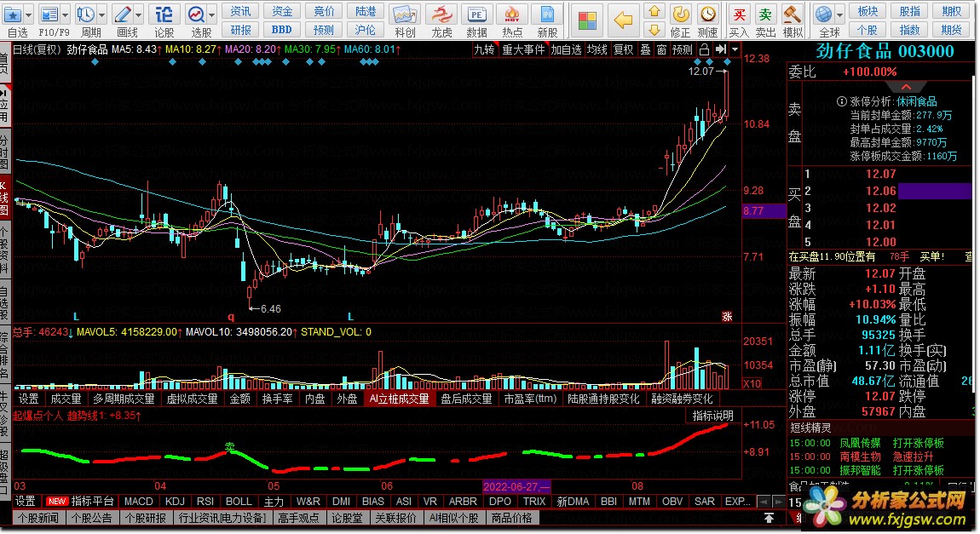Click the yellow down arrow icon
980x534 pixels.
coord(654,29)
